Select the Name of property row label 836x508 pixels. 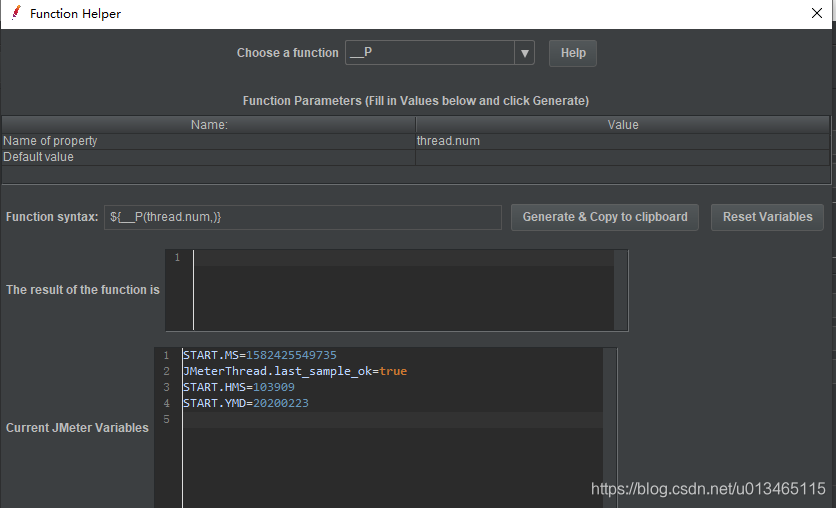point(208,141)
